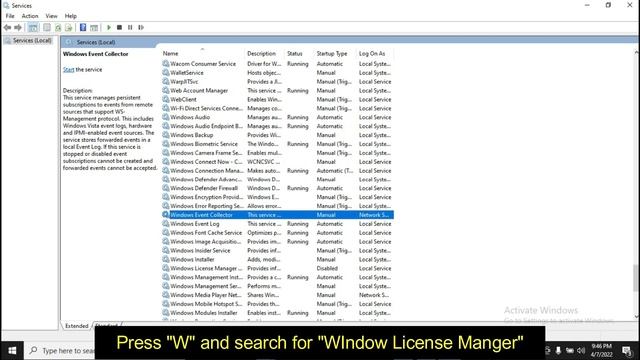Open the Action menu

click(30, 16)
